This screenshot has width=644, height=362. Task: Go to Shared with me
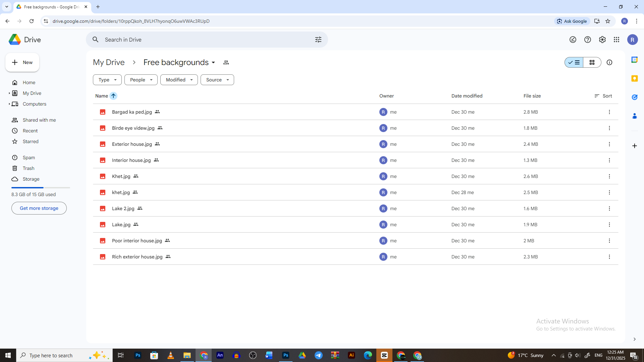coord(39,120)
